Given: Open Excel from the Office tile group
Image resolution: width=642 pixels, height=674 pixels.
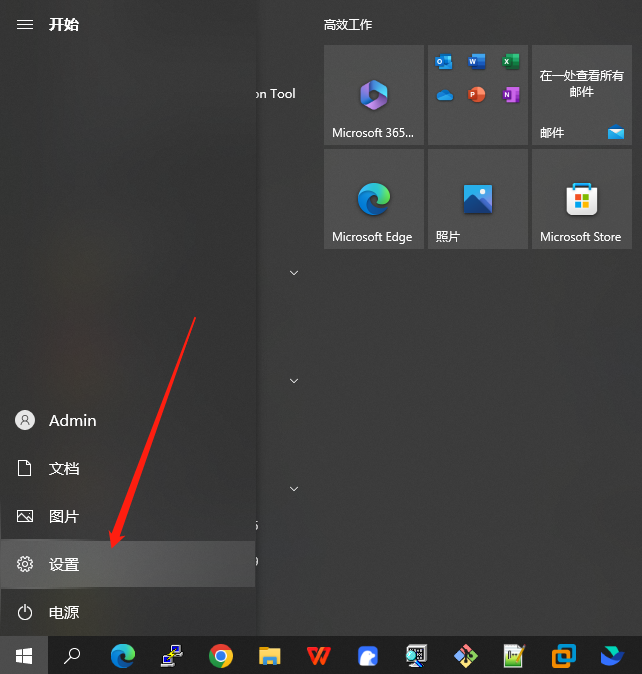Looking at the screenshot, I should (510, 62).
